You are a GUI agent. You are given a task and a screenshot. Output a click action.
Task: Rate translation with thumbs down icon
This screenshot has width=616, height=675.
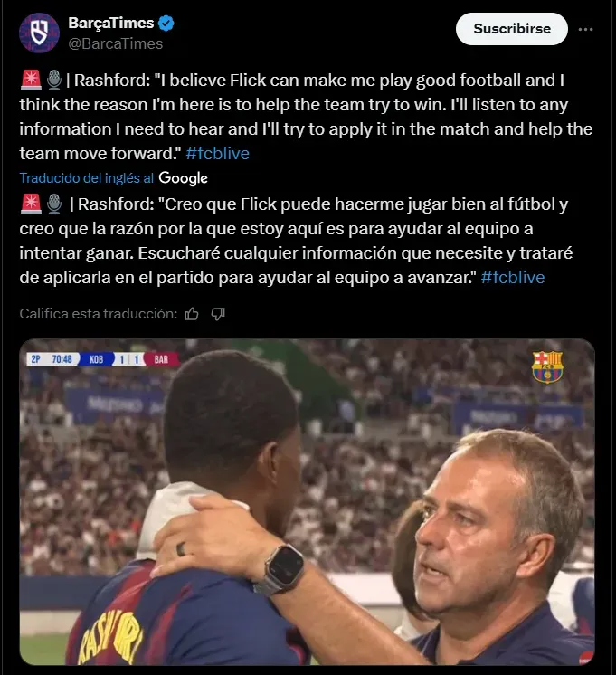[x=218, y=314]
